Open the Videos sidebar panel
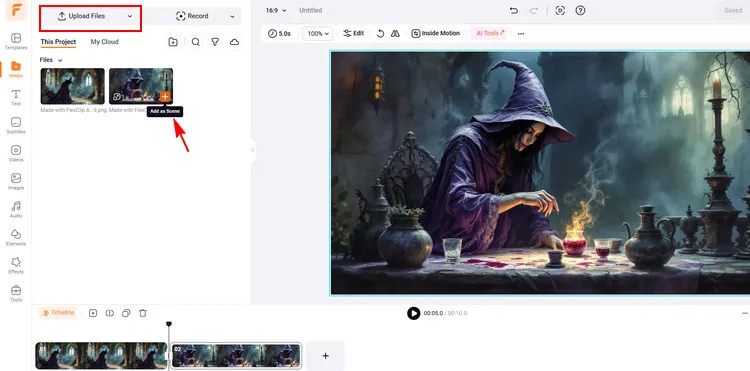This screenshot has height=371, width=750. pyautogui.click(x=16, y=153)
